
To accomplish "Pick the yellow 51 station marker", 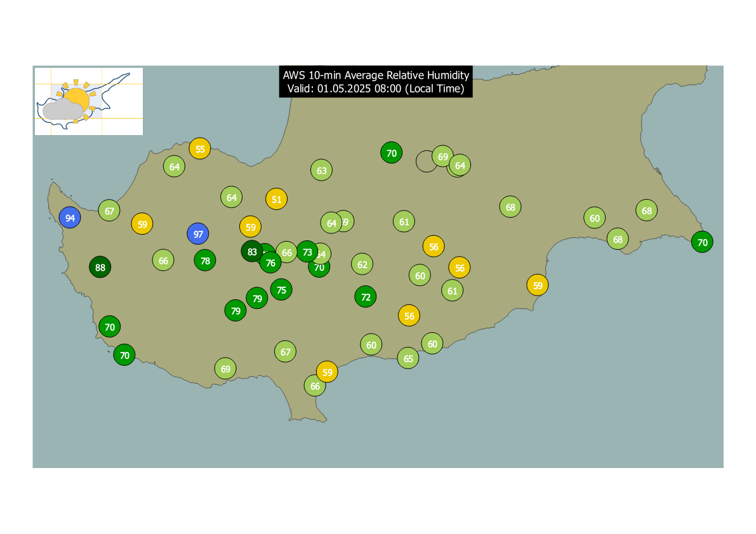I will pos(276,199).
